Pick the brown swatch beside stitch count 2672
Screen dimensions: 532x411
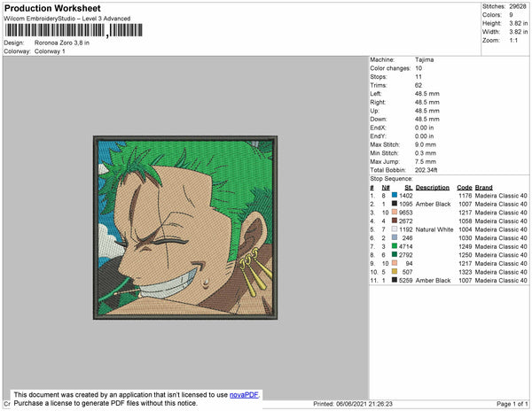(395, 221)
